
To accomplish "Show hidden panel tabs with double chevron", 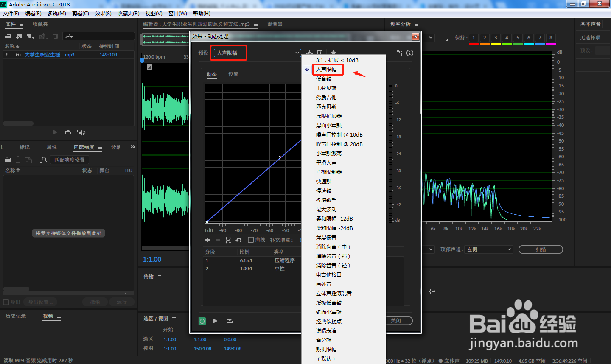I will pyautogui.click(x=133, y=147).
